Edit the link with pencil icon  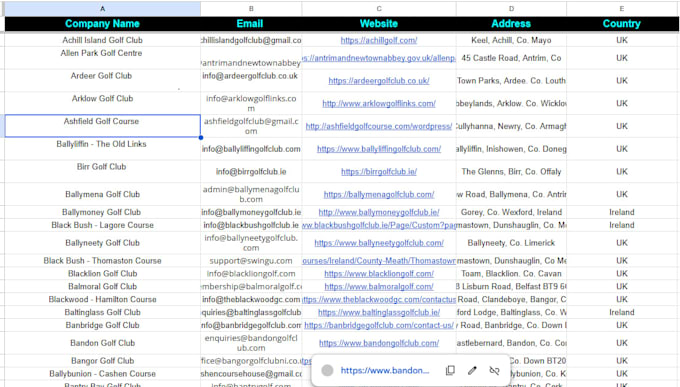(472, 370)
